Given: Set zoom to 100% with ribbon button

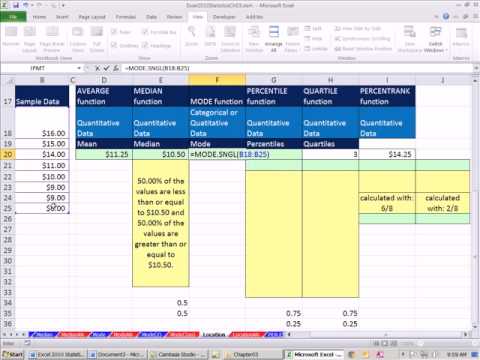Looking at the screenshot, I should coord(210,37).
